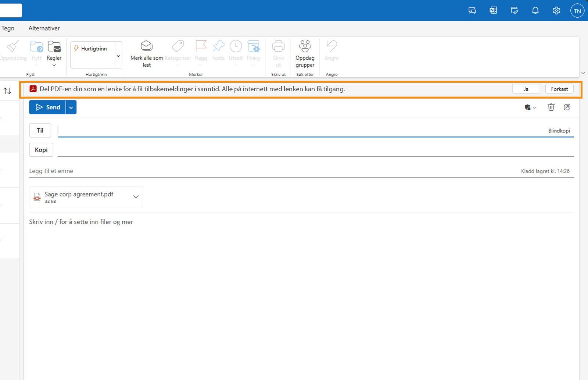The image size is (588, 380).
Task: Open the Hurtigtrinn gallery dropdown
Action: click(x=118, y=55)
